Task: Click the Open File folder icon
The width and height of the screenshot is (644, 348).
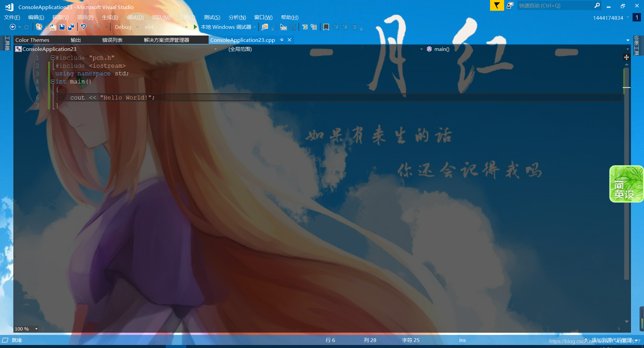Action: 53,27
